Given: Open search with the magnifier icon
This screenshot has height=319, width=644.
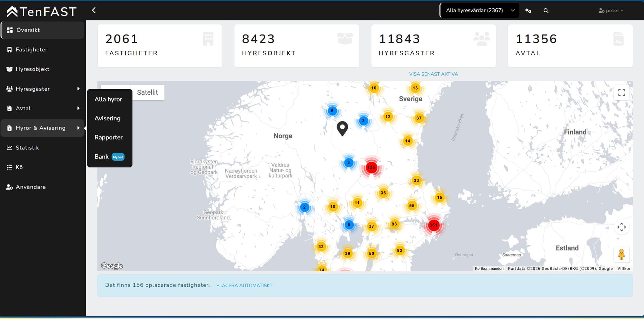Looking at the screenshot, I should 546,11.
